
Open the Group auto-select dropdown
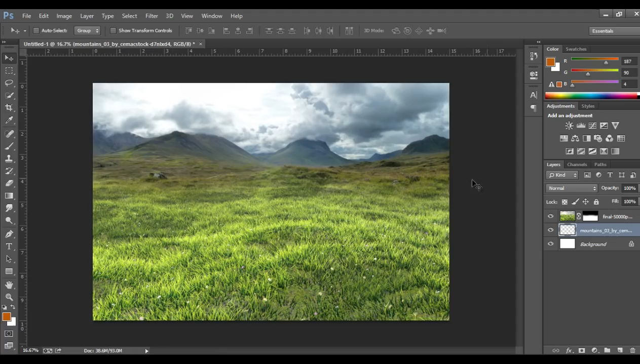87,31
